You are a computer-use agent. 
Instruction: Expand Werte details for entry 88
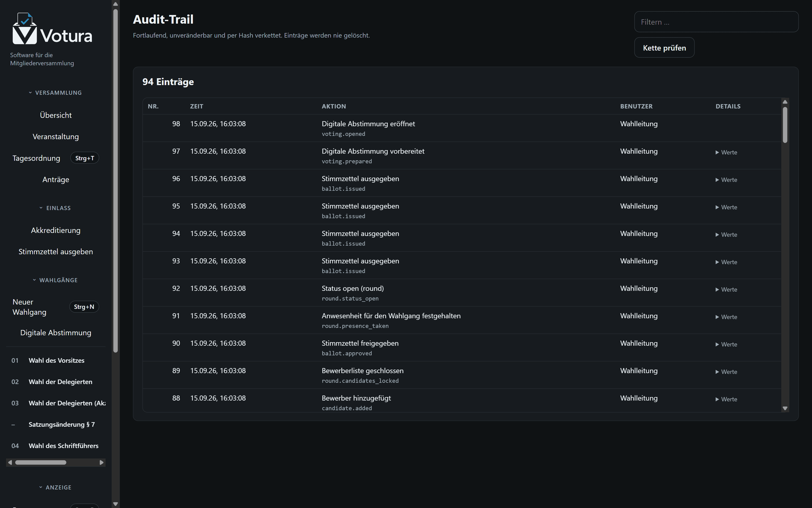click(726, 400)
